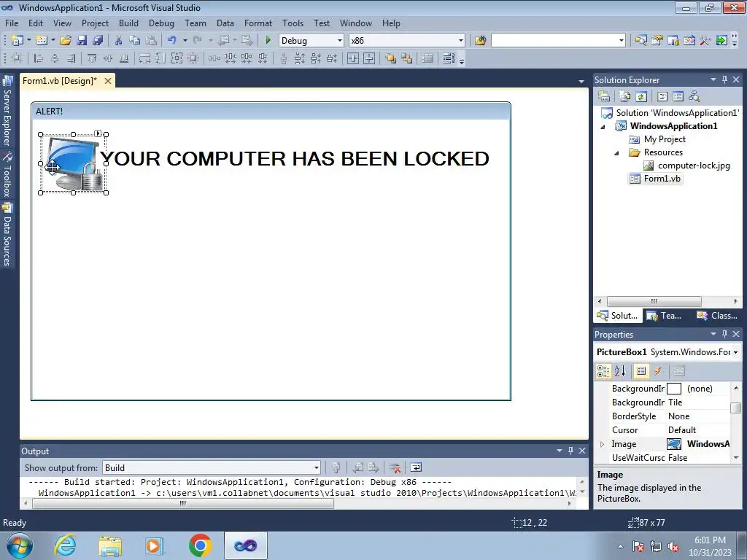Click the Properties grid vertical scrollbar thumb

tap(736, 408)
